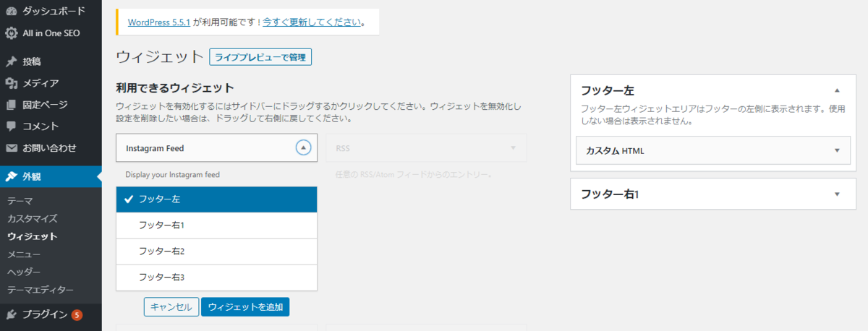
Task: Expand the RSS widget dropdown arrow
Action: click(x=513, y=147)
